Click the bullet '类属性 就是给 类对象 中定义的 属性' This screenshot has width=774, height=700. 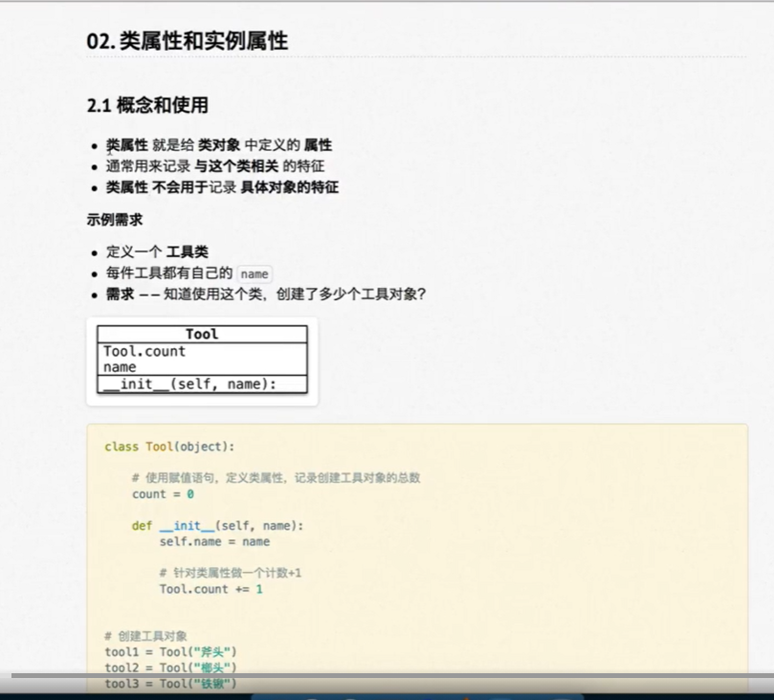pos(219,145)
